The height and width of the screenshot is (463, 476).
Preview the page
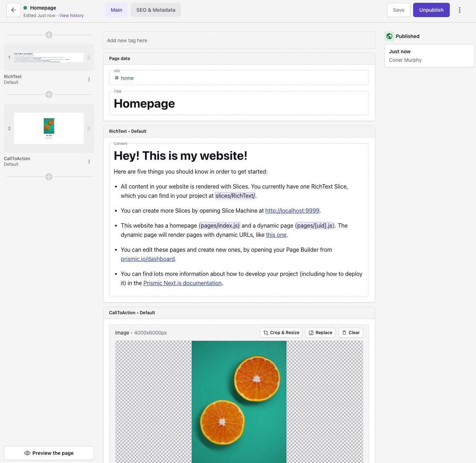point(49,453)
